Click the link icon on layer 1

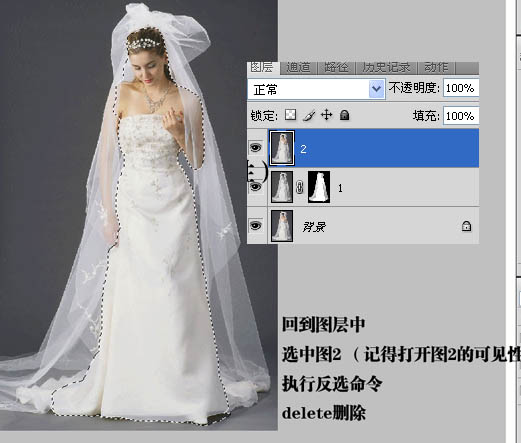coord(300,188)
